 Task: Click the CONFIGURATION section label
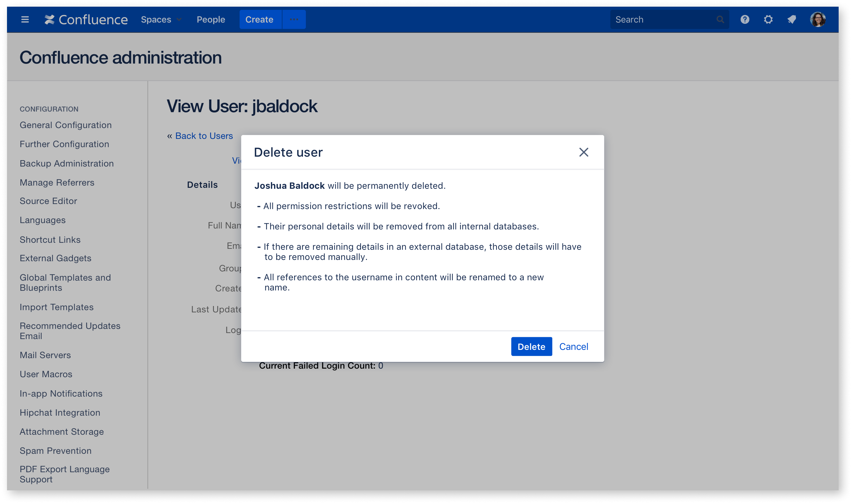[x=49, y=109]
